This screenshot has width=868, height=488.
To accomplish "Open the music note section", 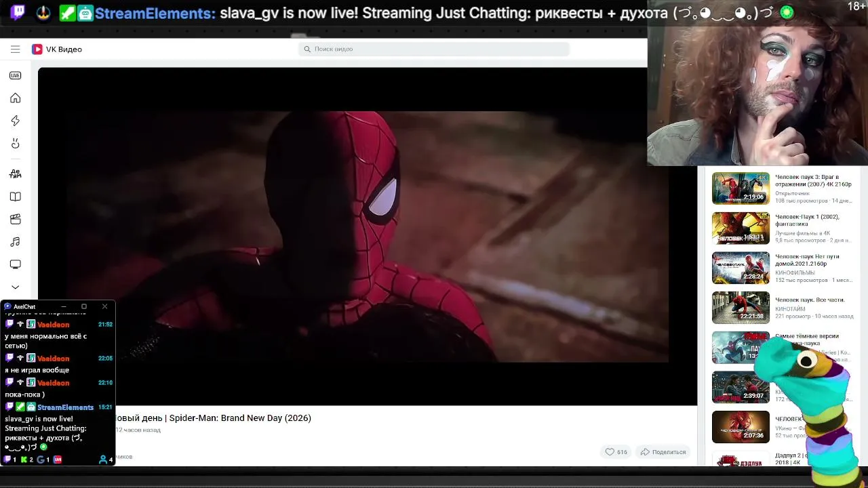I will [15, 242].
